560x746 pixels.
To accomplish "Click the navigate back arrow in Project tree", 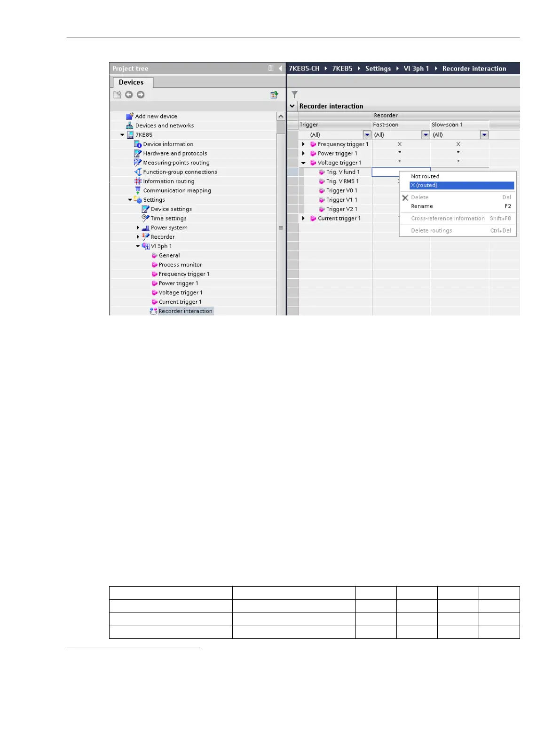I will tap(129, 94).
